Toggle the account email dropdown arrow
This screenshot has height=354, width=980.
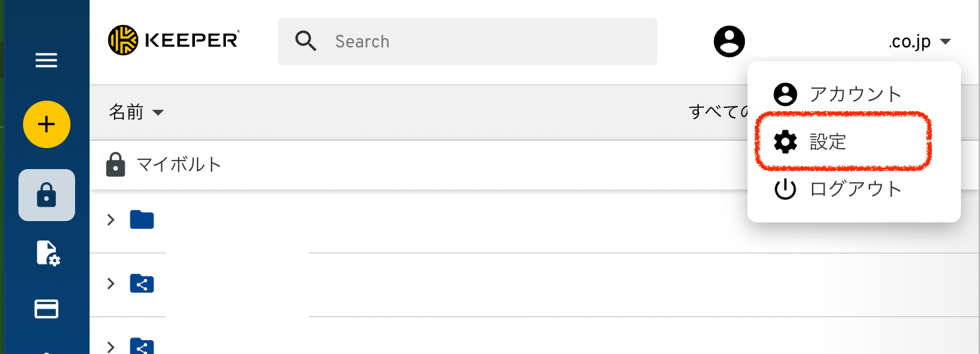click(x=945, y=41)
